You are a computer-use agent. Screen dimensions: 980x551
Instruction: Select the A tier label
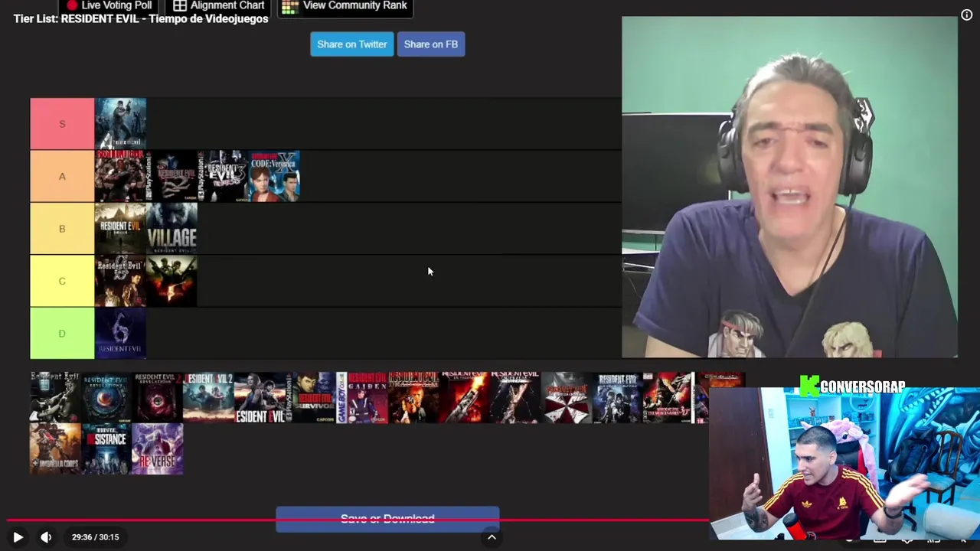pos(62,176)
